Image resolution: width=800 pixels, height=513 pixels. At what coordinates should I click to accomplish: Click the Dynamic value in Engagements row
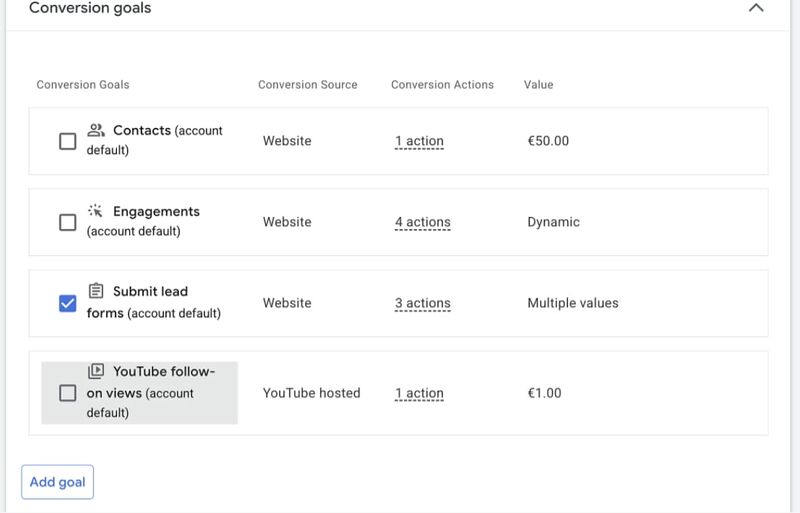click(x=554, y=222)
